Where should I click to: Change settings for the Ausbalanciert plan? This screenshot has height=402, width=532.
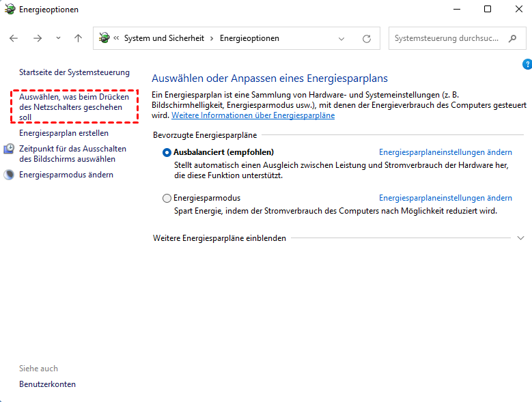click(445, 152)
